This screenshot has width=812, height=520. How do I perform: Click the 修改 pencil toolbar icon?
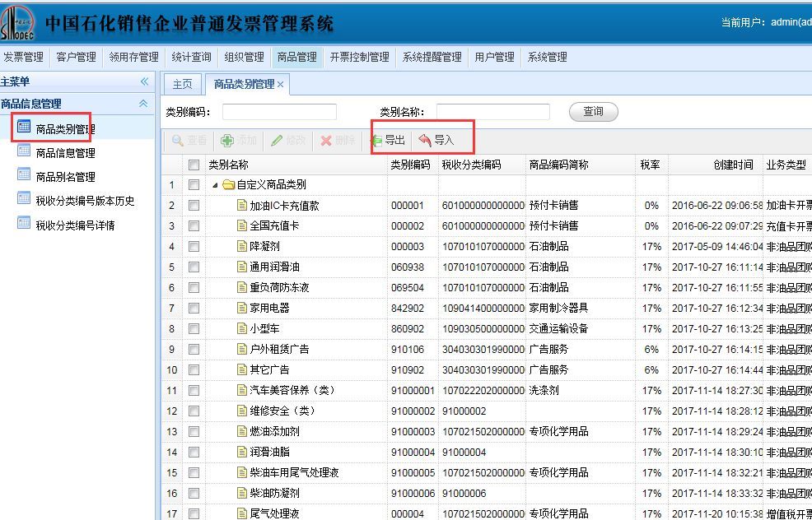[x=277, y=140]
